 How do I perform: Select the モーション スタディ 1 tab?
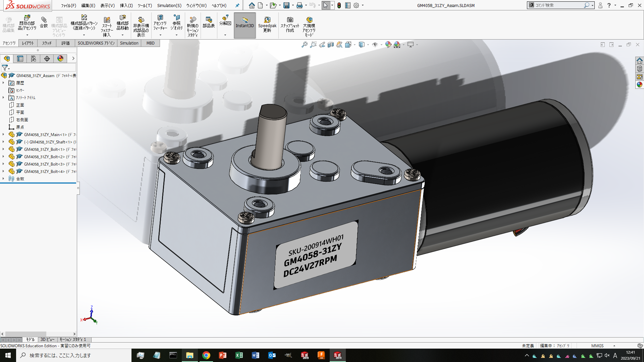coord(73,340)
